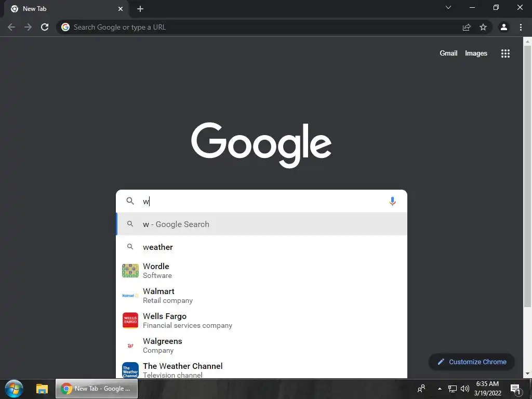Screen dimensions: 532x399
Task: Reload the current page
Action: point(45,27)
